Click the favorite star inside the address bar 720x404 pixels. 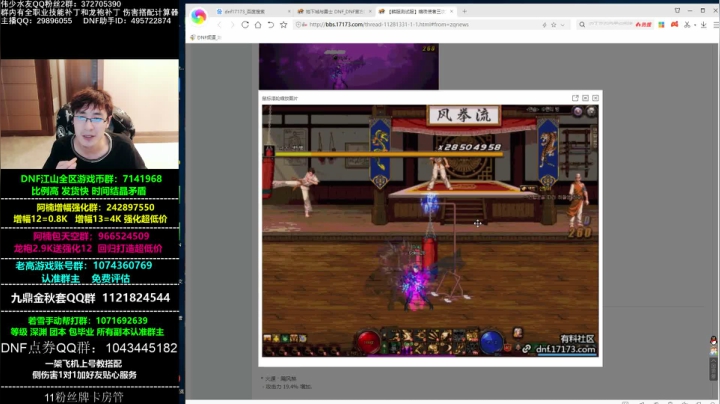pos(553,25)
